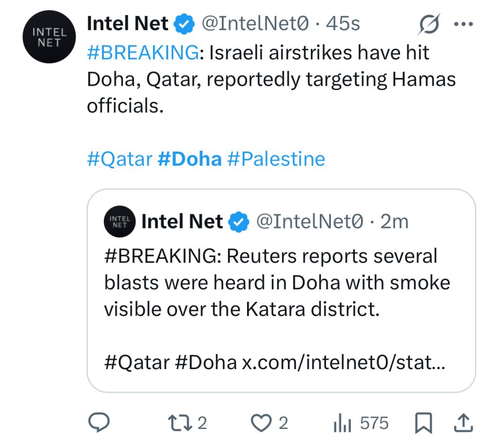
Task: Open the #Qatar hashtag in main tweet
Action: pyautogui.click(x=119, y=159)
